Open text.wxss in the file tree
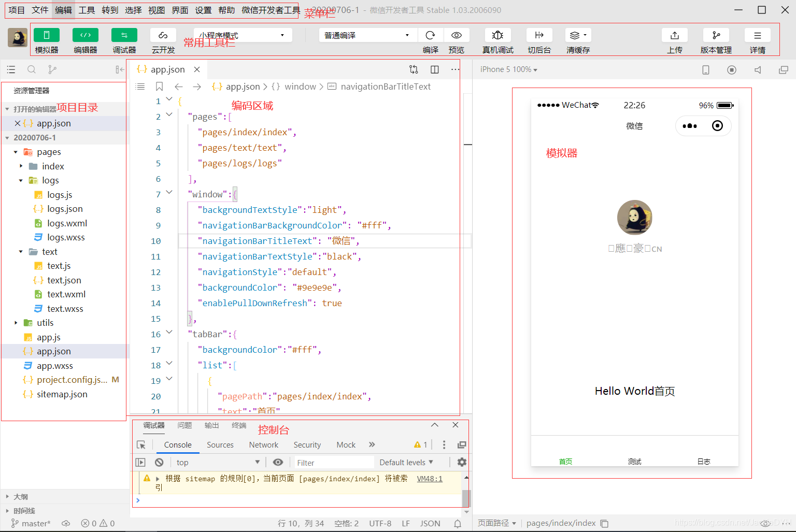The height and width of the screenshot is (532, 796). click(x=65, y=309)
